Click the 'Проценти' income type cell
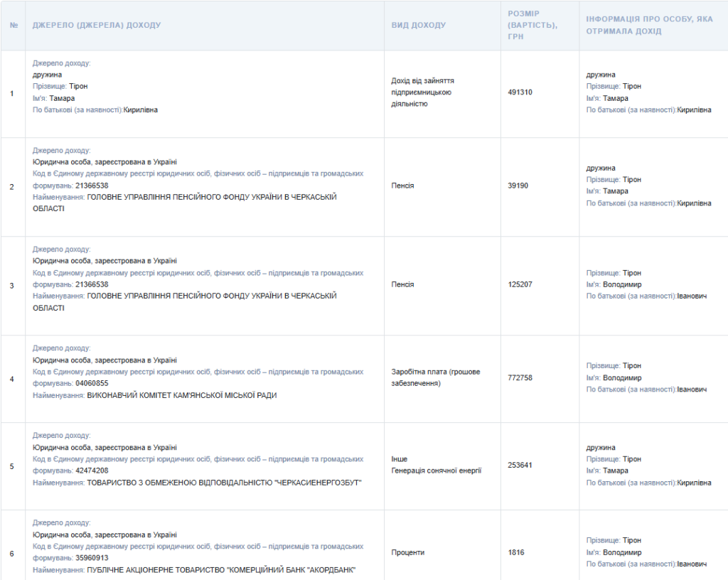 tap(407, 552)
